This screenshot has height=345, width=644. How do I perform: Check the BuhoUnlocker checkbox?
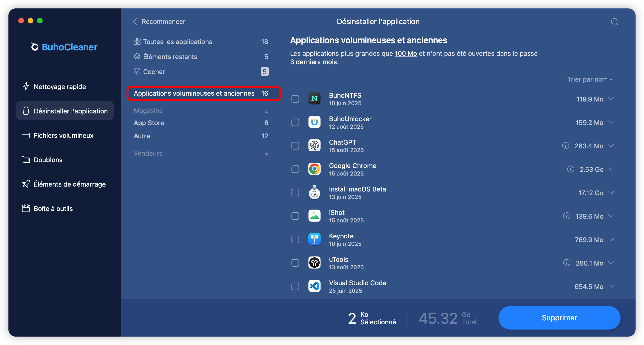point(295,122)
